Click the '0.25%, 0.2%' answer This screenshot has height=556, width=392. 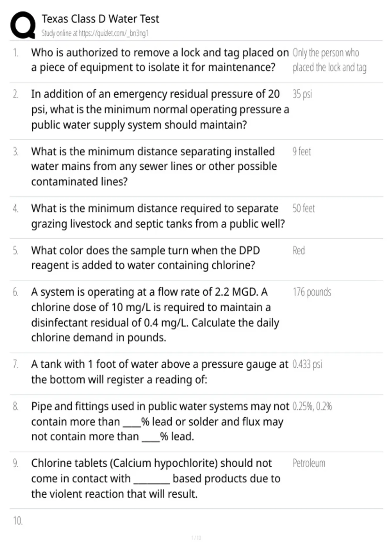[312, 407]
